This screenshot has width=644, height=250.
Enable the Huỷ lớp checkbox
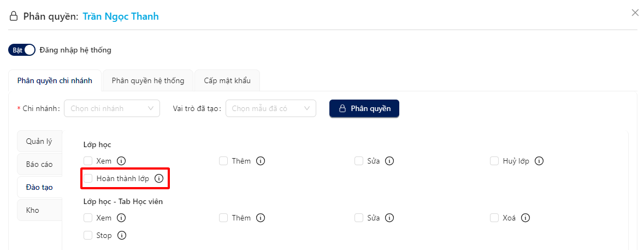[x=494, y=161]
